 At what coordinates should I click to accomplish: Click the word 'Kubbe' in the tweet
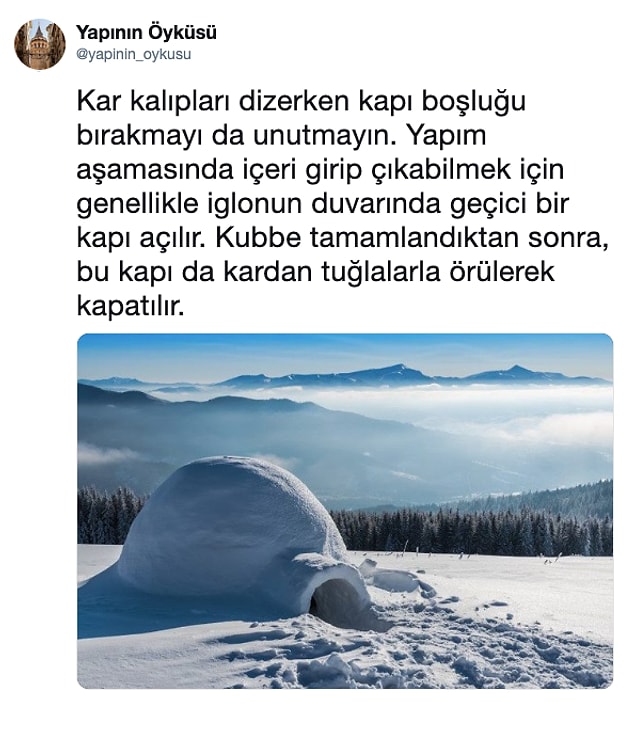(x=258, y=238)
